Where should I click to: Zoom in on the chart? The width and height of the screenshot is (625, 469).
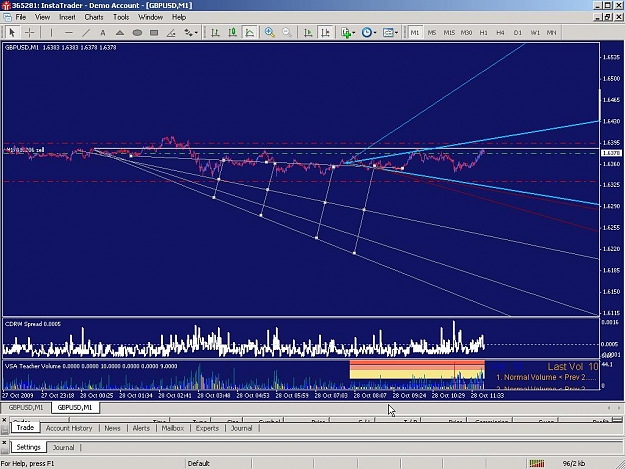point(270,33)
